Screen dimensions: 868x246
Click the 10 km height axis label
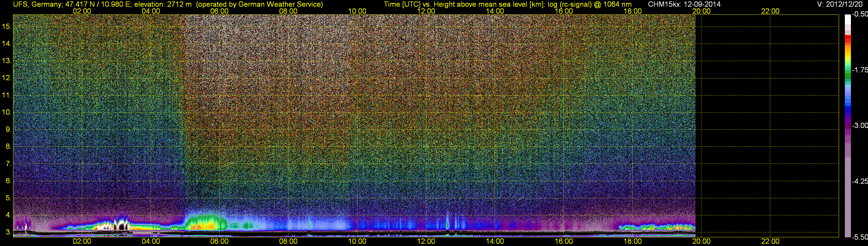6,112
